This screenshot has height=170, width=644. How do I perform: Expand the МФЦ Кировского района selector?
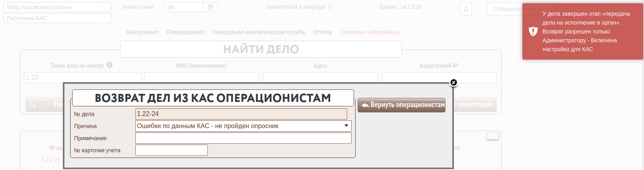click(x=57, y=7)
